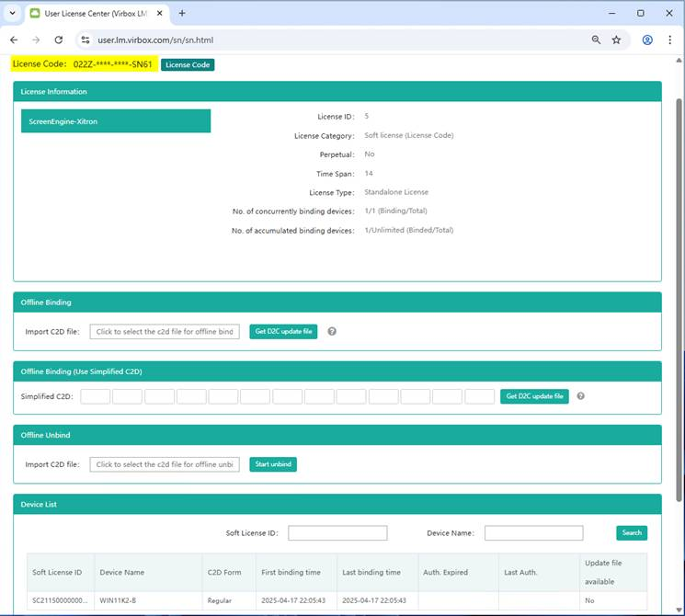The height and width of the screenshot is (616, 685).
Task: Click Get D2C update file in Offline Binding
Action: click(283, 332)
